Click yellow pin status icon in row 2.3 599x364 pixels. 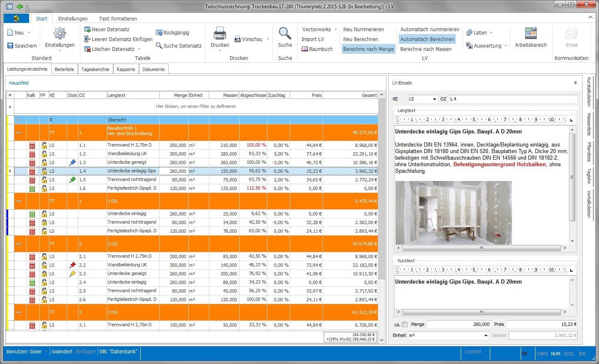coord(73,274)
